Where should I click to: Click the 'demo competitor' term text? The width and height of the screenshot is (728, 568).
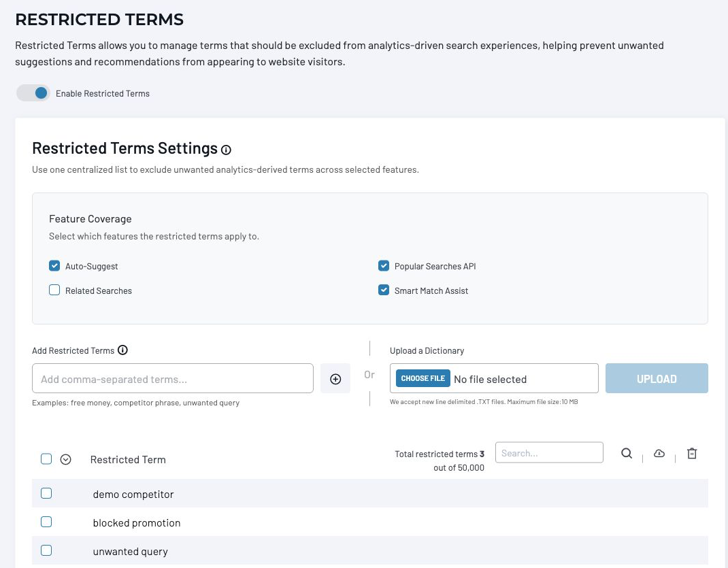pyautogui.click(x=133, y=495)
